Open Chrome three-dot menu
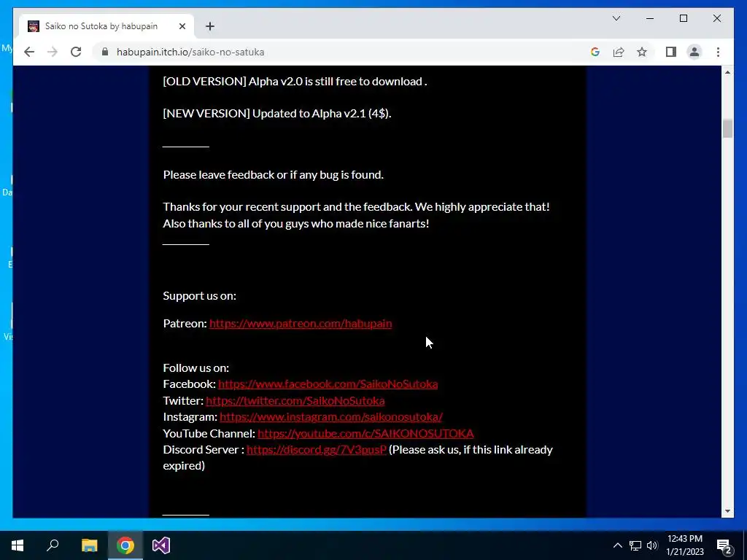The image size is (747, 560). [718, 52]
